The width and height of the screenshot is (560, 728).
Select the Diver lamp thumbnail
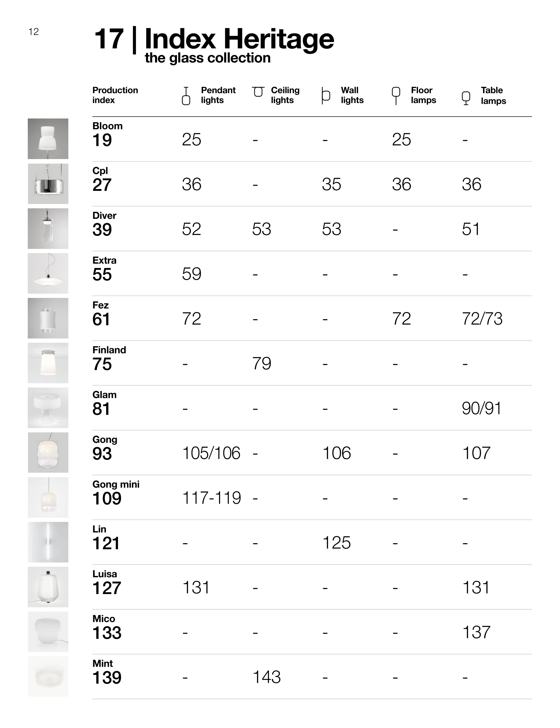click(48, 229)
